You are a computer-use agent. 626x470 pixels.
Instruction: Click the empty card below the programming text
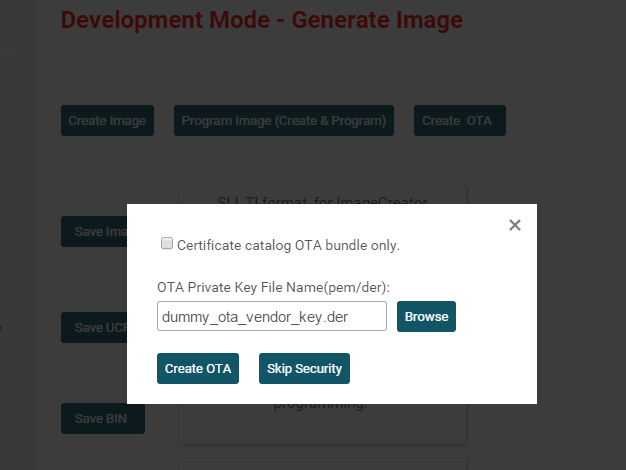[322, 461]
